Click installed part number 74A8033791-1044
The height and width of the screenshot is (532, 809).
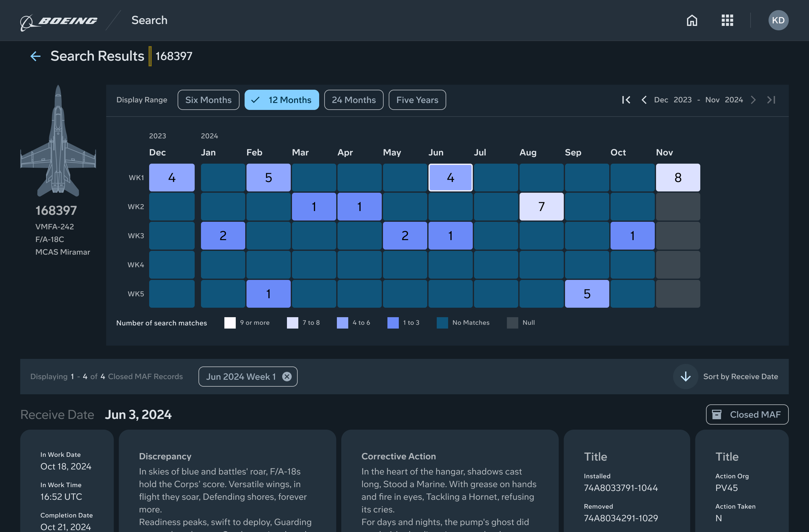point(621,488)
